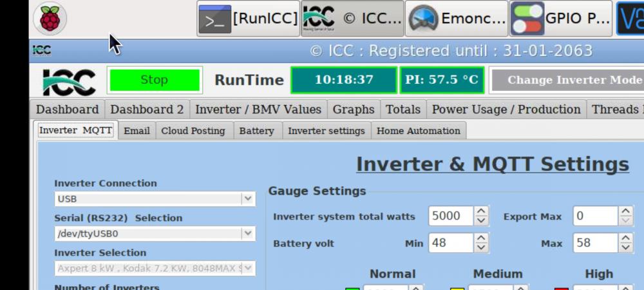Go to the Graphs tab

[x=354, y=110]
